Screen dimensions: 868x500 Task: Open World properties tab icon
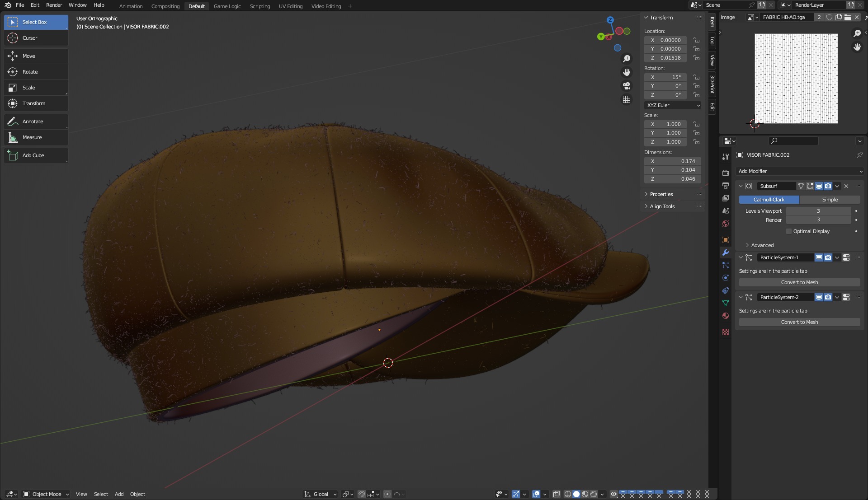[x=726, y=224]
